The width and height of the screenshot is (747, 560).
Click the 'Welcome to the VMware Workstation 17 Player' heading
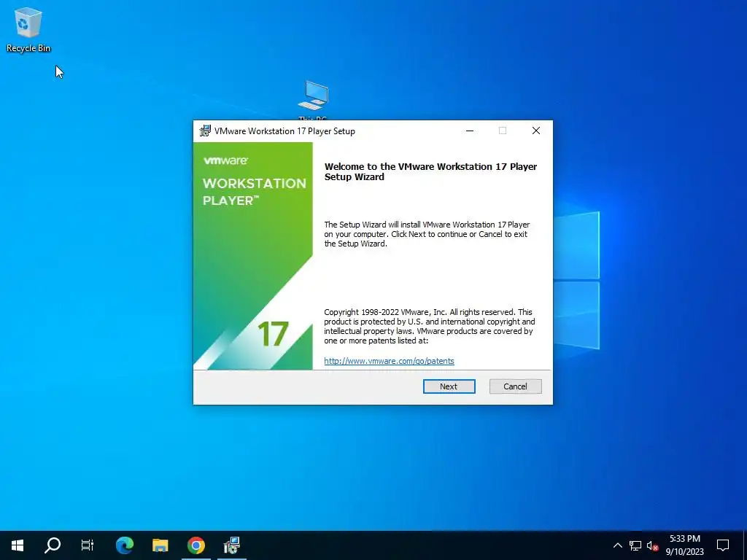click(430, 171)
